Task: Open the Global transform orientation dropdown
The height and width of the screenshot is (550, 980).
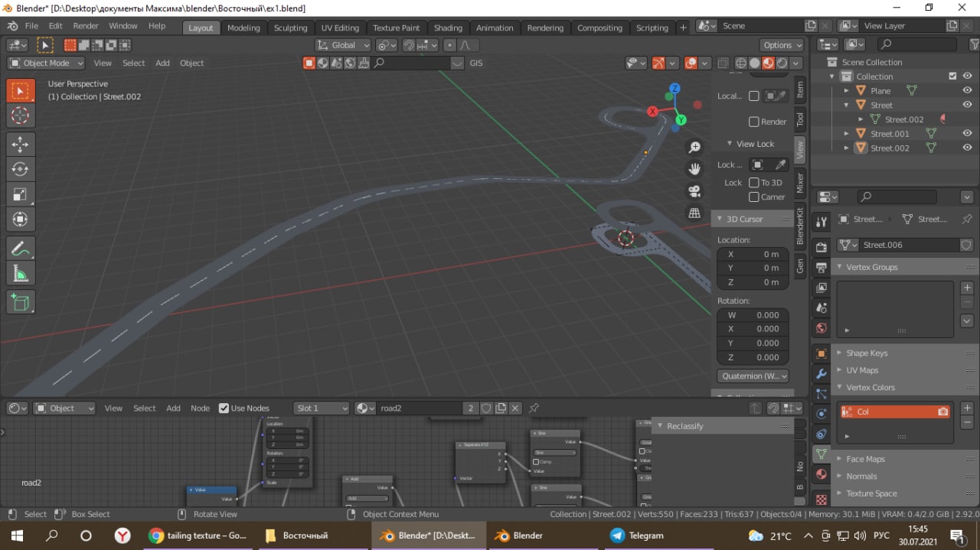Action: click(342, 45)
